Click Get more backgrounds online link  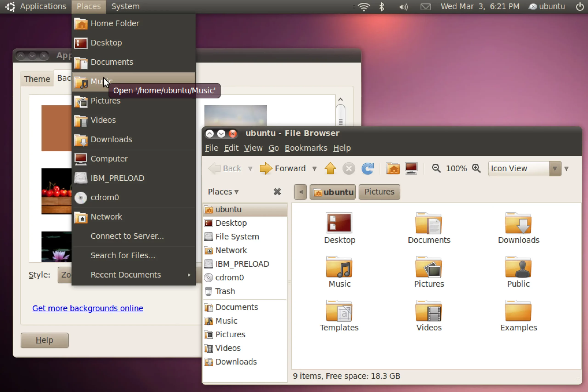[88, 308]
